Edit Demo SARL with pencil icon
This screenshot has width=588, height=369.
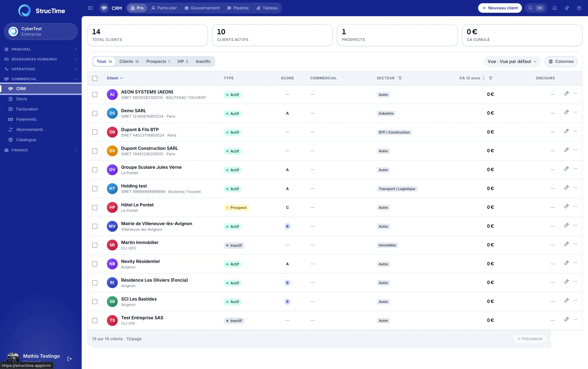point(567,112)
